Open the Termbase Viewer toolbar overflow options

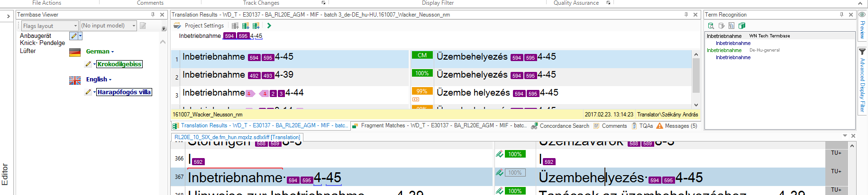[164, 28]
